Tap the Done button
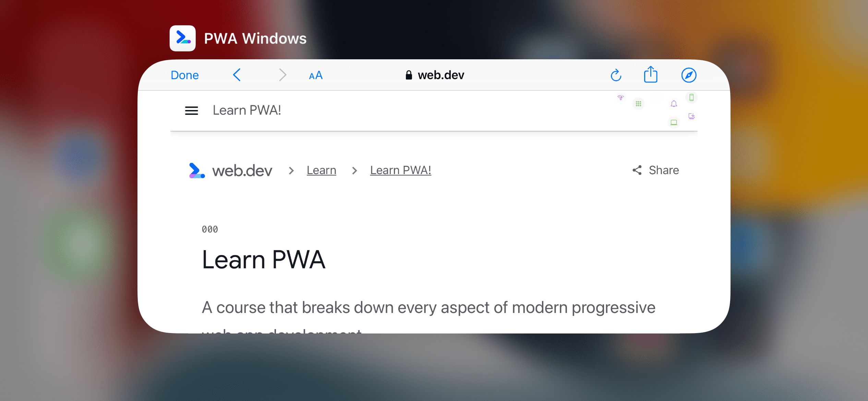Screen dimensions: 868x401 (184, 75)
